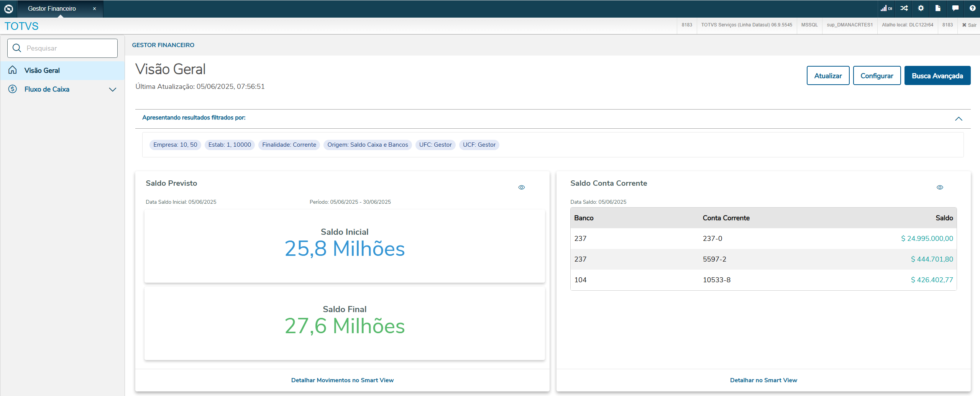Open the settings gear icon
This screenshot has width=980, height=396.
[x=921, y=8]
